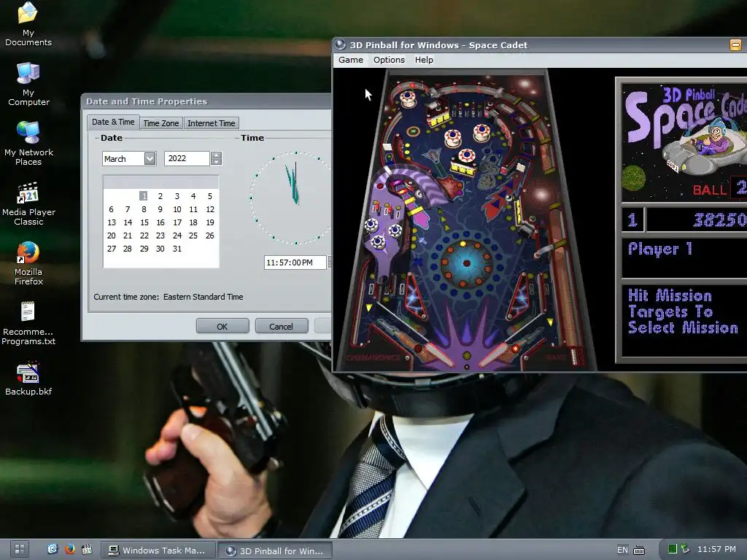Switch to the Time Zone tab
The width and height of the screenshot is (747, 560).
pos(161,123)
